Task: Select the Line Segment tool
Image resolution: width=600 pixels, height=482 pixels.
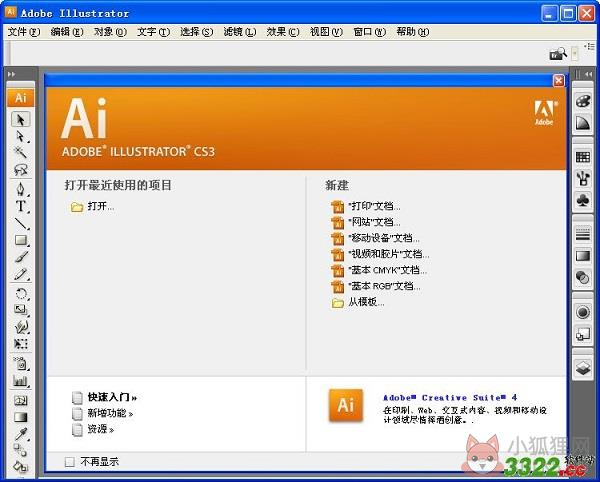Action: [x=21, y=223]
